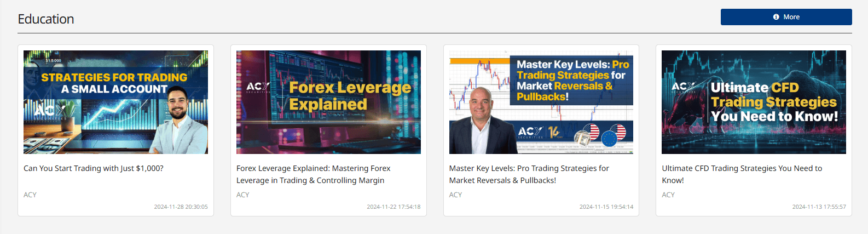The height and width of the screenshot is (234, 868).
Task: Click the info icon inside More button
Action: [x=776, y=17]
